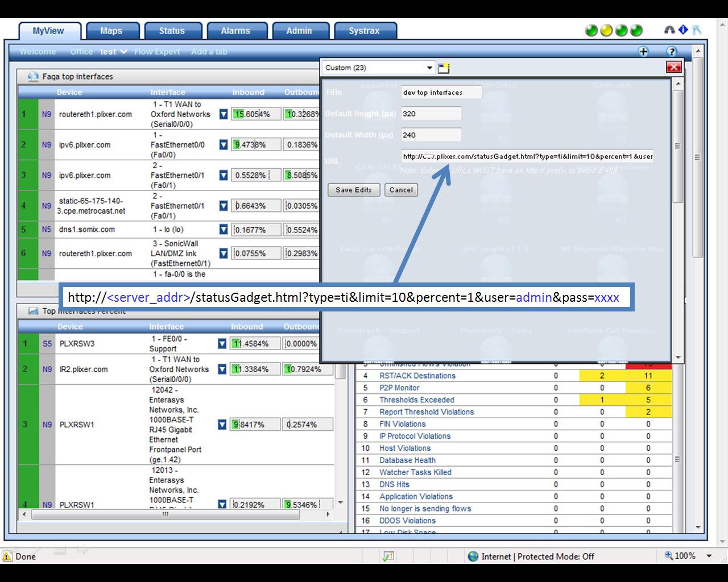Click the Default Height field showing 320
Image resolution: width=728 pixels, height=582 pixels.
[x=431, y=114]
